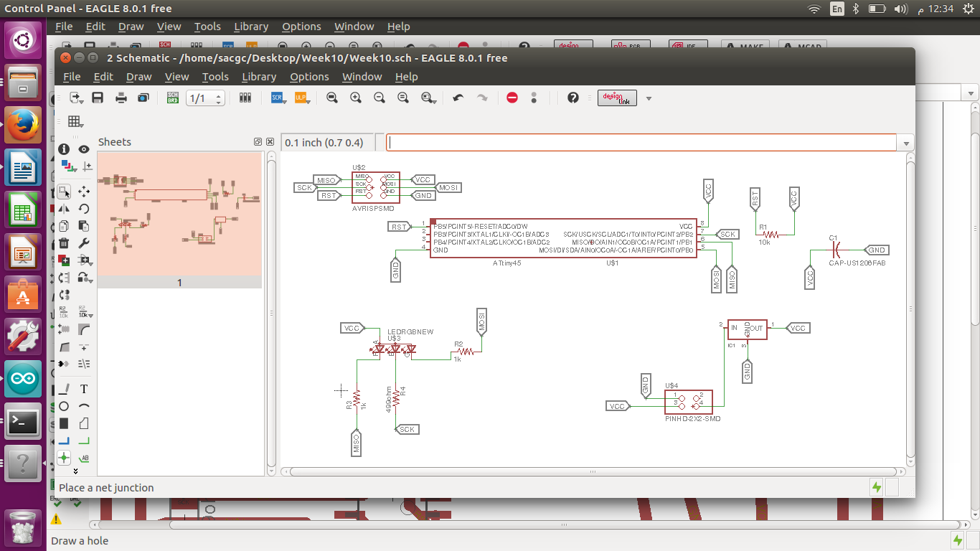
Task: Open the schematic Tools menu
Action: (215, 77)
